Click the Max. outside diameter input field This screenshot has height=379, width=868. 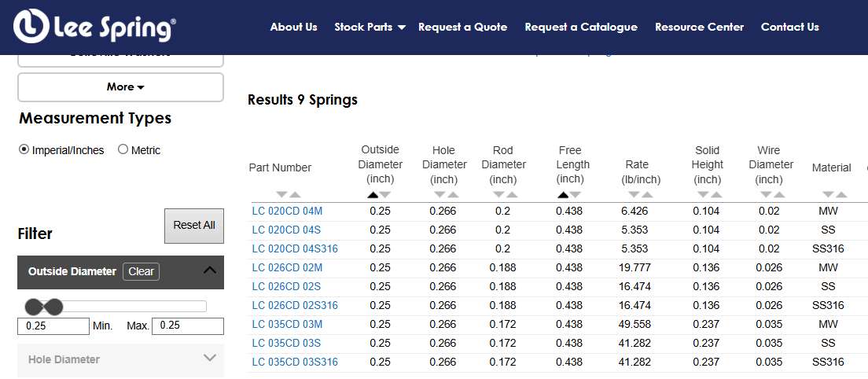pos(188,326)
